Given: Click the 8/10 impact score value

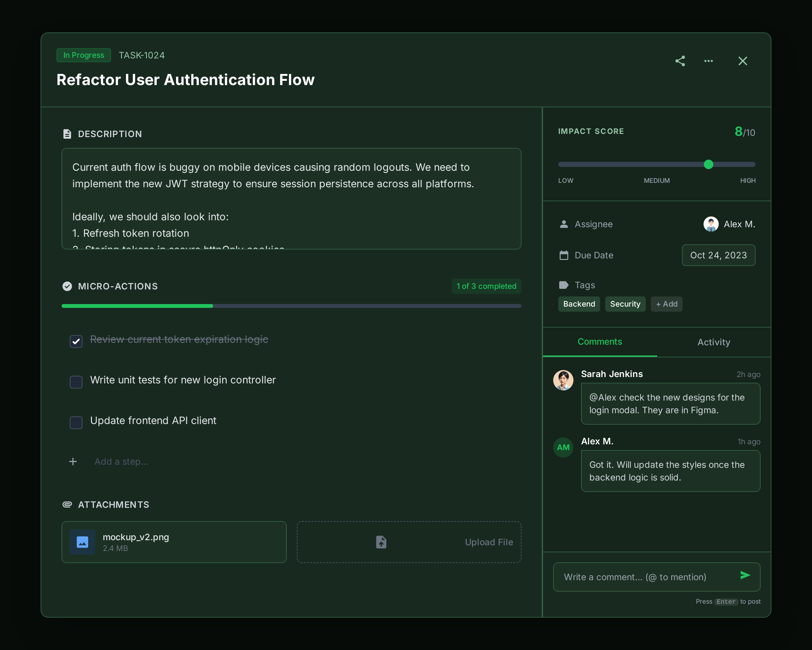Looking at the screenshot, I should tap(744, 132).
